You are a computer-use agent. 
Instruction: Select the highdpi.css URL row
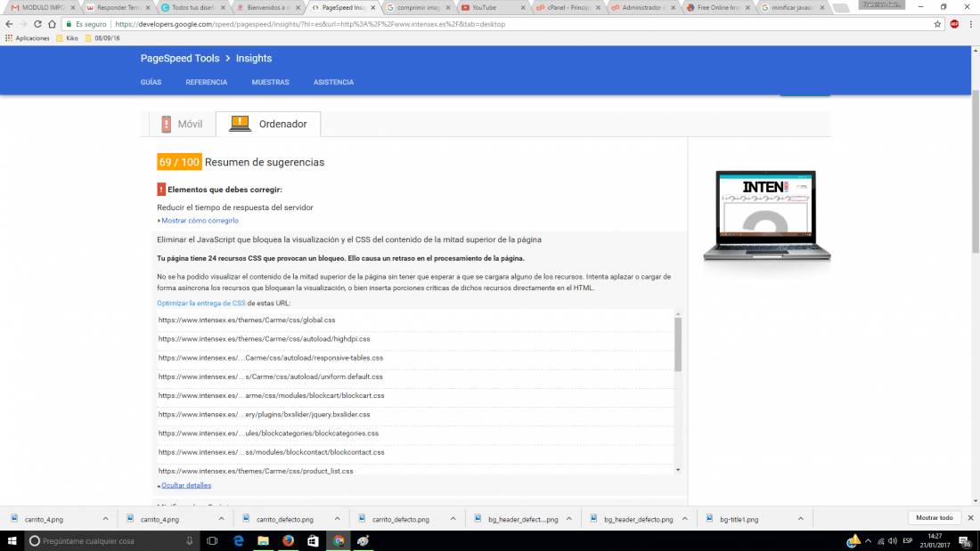pos(415,338)
